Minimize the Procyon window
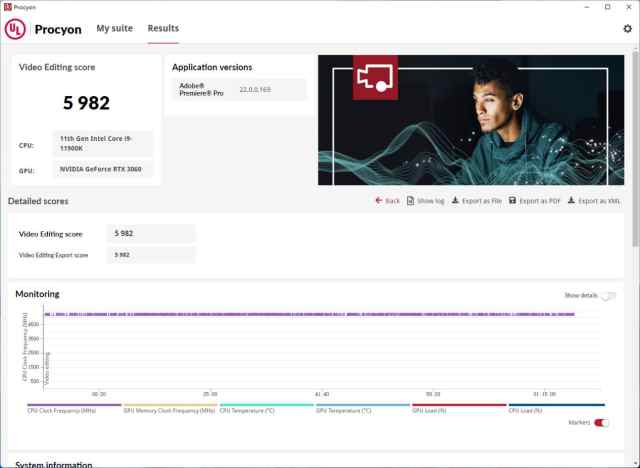The width and height of the screenshot is (640, 468). [x=587, y=7]
